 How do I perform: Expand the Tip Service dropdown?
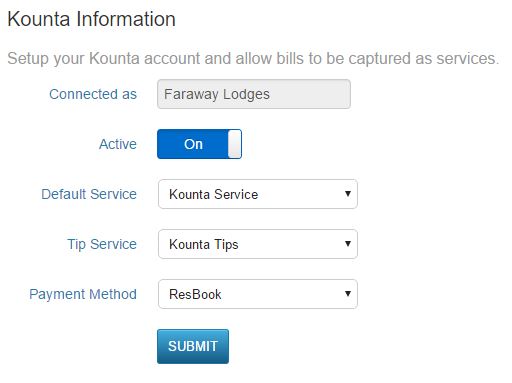(x=258, y=244)
